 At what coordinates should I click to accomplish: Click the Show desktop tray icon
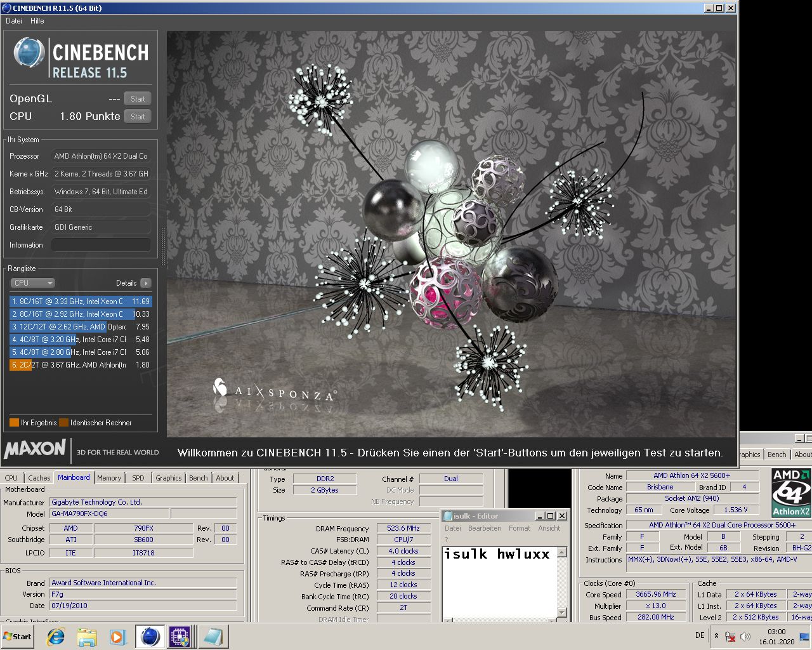[804, 636]
